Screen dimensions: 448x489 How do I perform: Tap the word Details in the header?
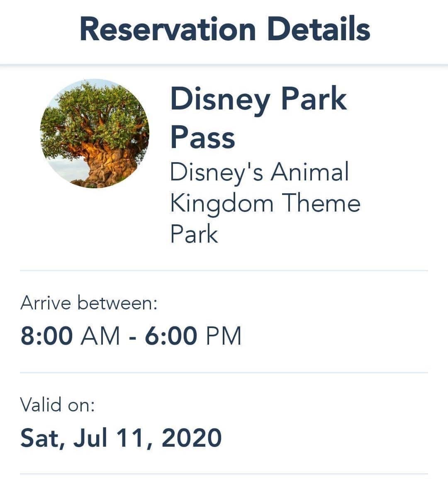[319, 29]
